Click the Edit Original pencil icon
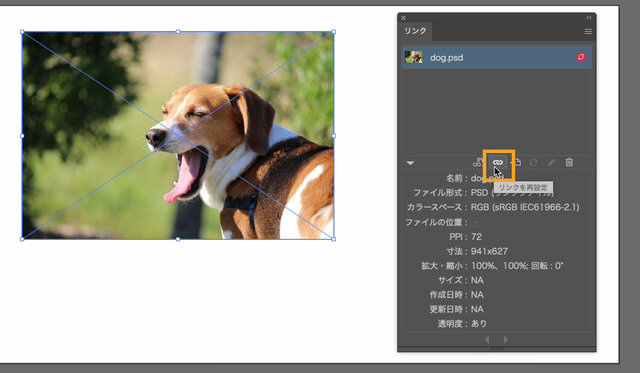Viewport: 640px width, 373px height. [x=551, y=162]
